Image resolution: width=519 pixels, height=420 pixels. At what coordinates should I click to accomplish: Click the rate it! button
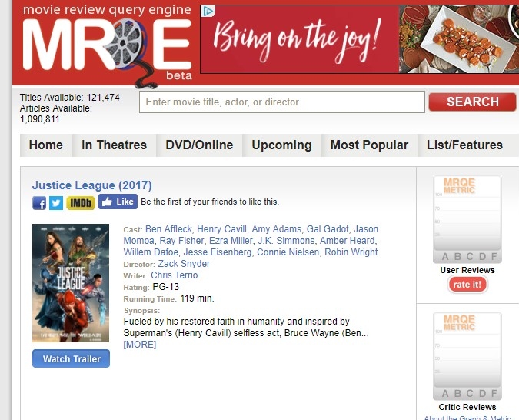[x=467, y=285]
